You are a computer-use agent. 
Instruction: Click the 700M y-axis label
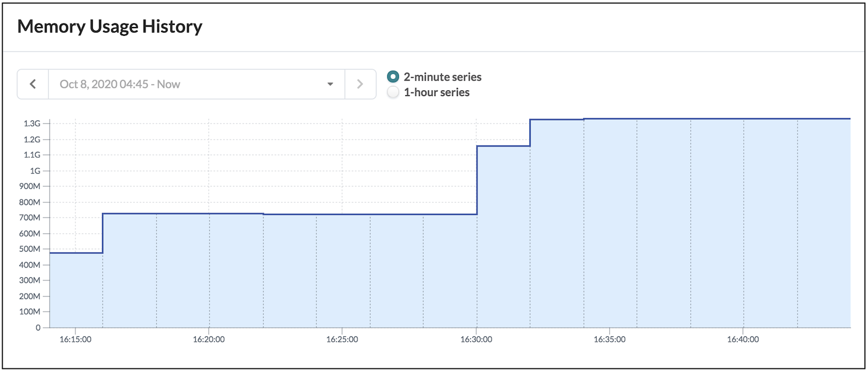pyautogui.click(x=30, y=218)
